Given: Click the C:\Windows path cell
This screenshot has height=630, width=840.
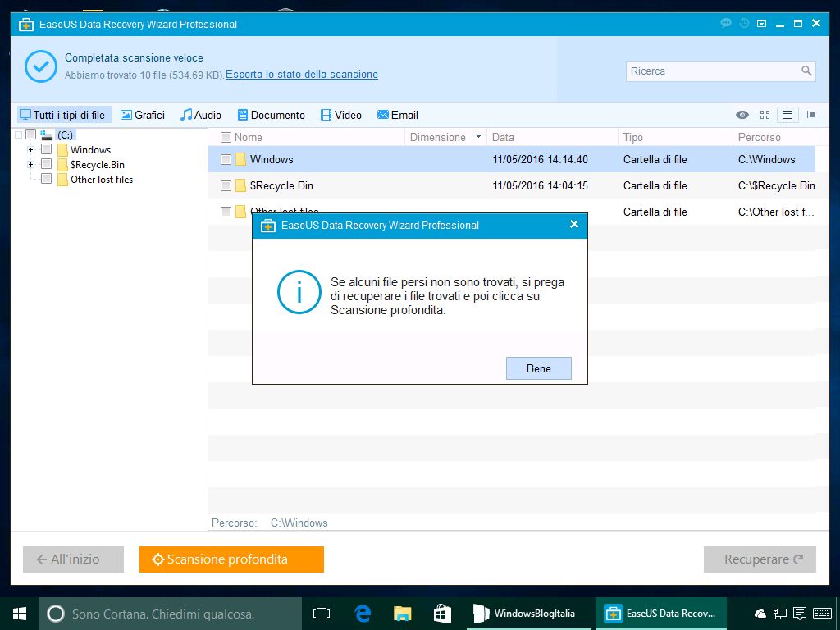Looking at the screenshot, I should tap(767, 160).
